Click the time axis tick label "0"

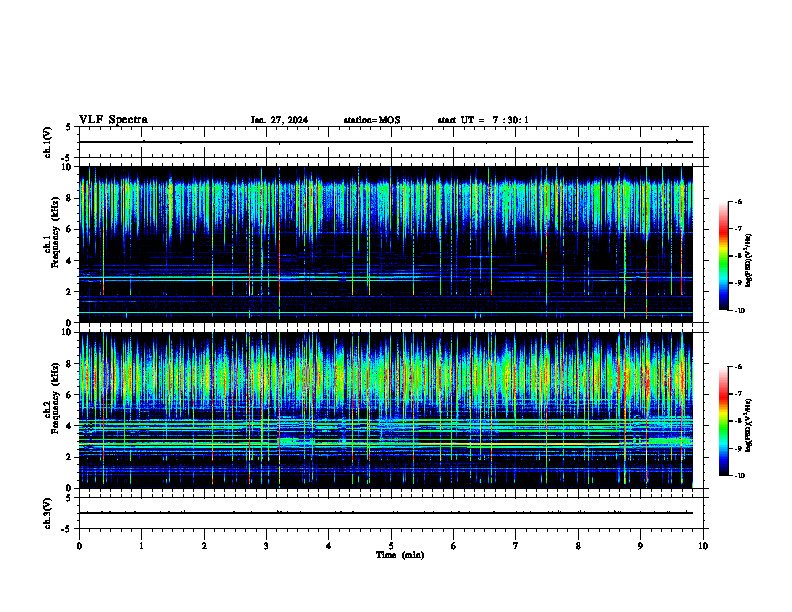[79, 546]
